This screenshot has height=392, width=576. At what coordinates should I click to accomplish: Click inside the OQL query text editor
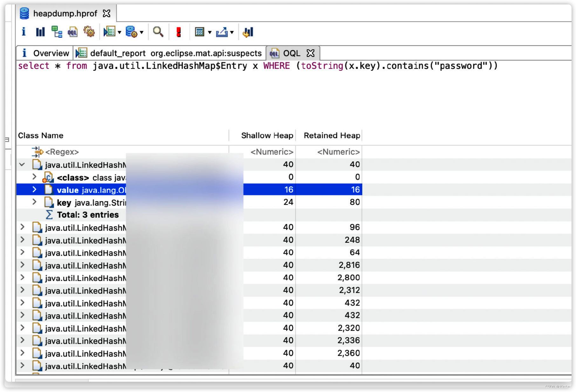click(294, 95)
